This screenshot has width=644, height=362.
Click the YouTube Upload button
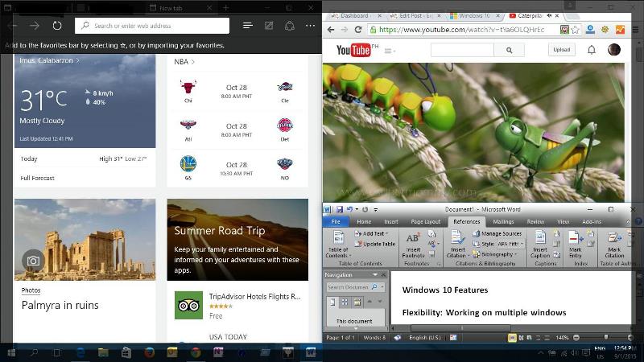562,50
